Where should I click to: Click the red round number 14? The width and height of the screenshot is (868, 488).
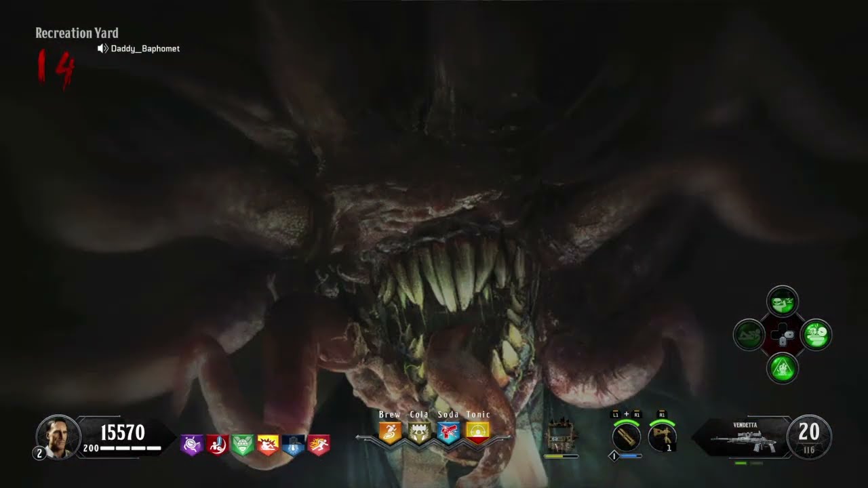(55, 69)
